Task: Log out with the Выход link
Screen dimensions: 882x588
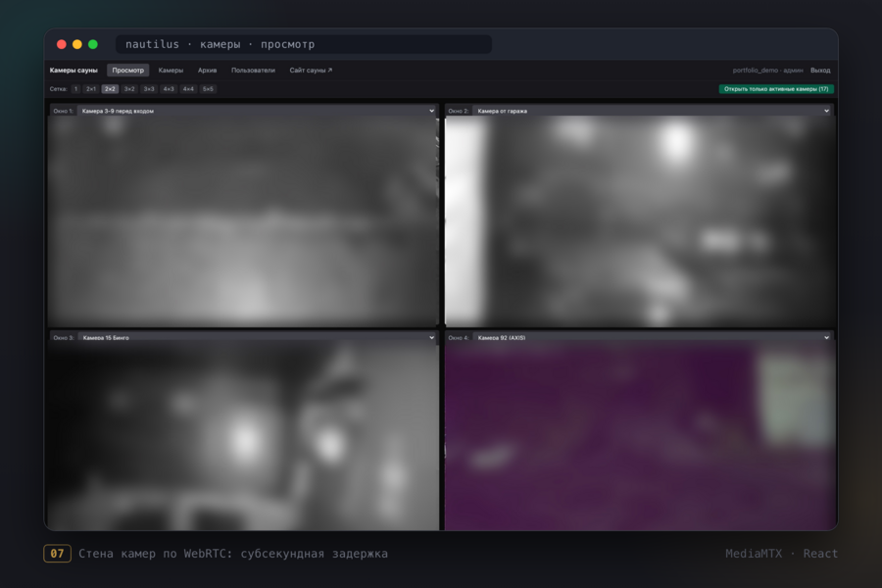Action: (820, 71)
